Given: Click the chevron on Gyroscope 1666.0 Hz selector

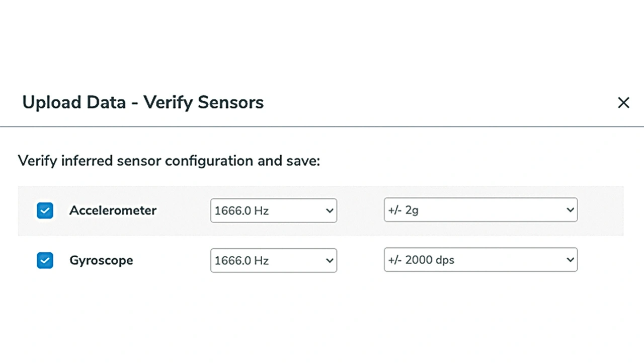Looking at the screenshot, I should [330, 260].
